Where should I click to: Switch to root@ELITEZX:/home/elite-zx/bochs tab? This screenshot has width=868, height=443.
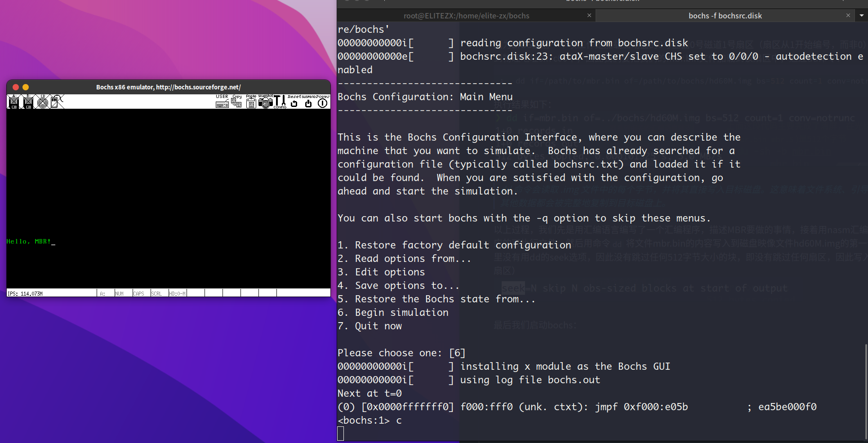click(466, 16)
